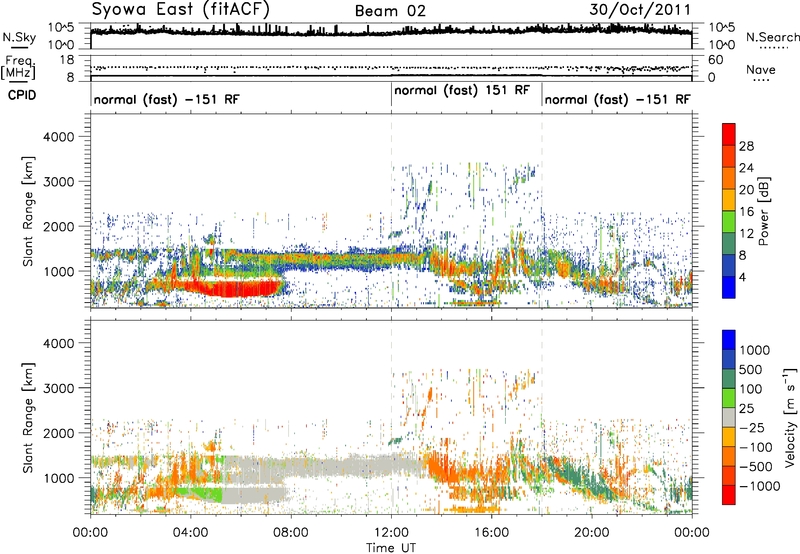Click the 'normal (fast) 151 RF' CPID text

pyautogui.click(x=462, y=91)
